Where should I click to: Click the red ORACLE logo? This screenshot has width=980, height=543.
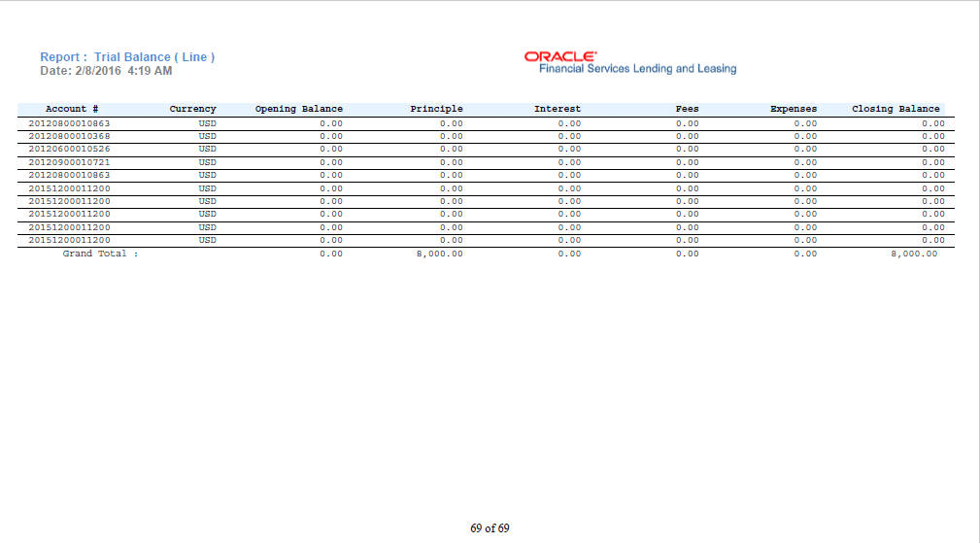tap(560, 57)
